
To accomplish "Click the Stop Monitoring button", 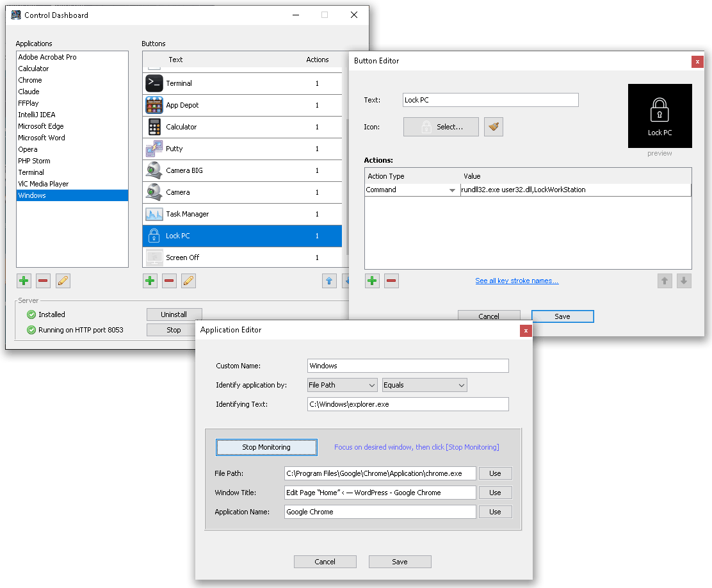I will [266, 447].
